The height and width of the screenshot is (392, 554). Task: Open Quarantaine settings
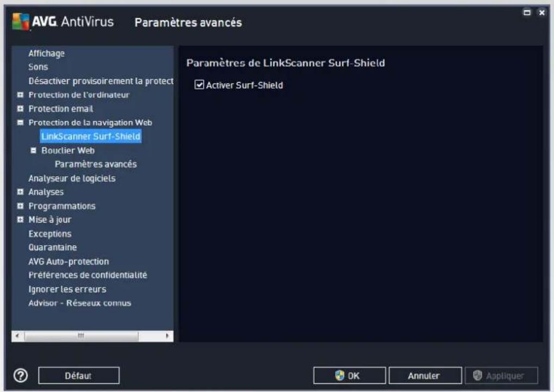point(53,247)
